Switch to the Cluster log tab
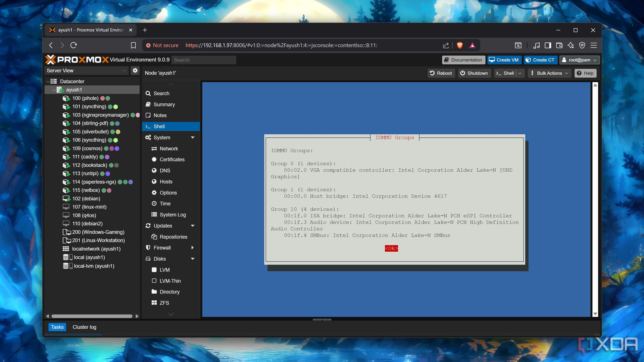This screenshot has height=362, width=644. pyautogui.click(x=84, y=327)
